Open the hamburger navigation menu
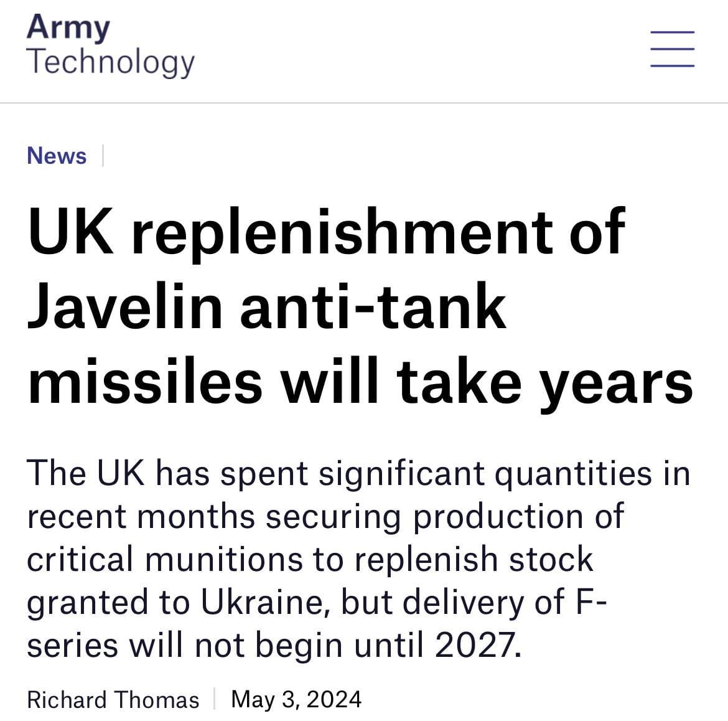Screen dimensions: 728x721 coord(672,49)
